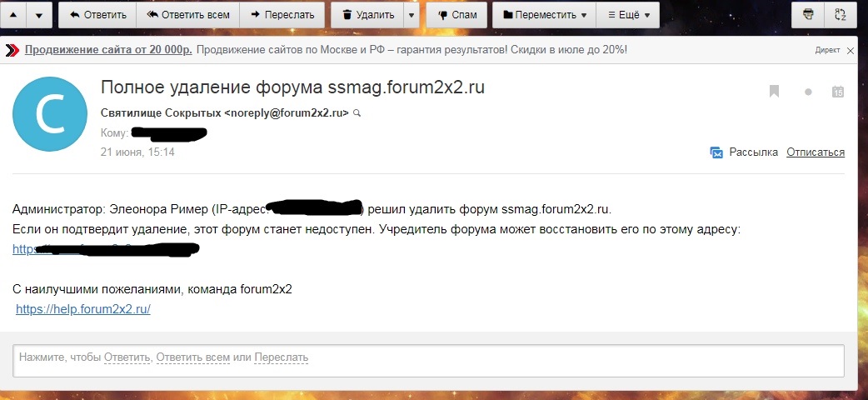Click the calendar icon in message header
Image resolution: width=868 pixels, height=400 pixels.
click(838, 92)
